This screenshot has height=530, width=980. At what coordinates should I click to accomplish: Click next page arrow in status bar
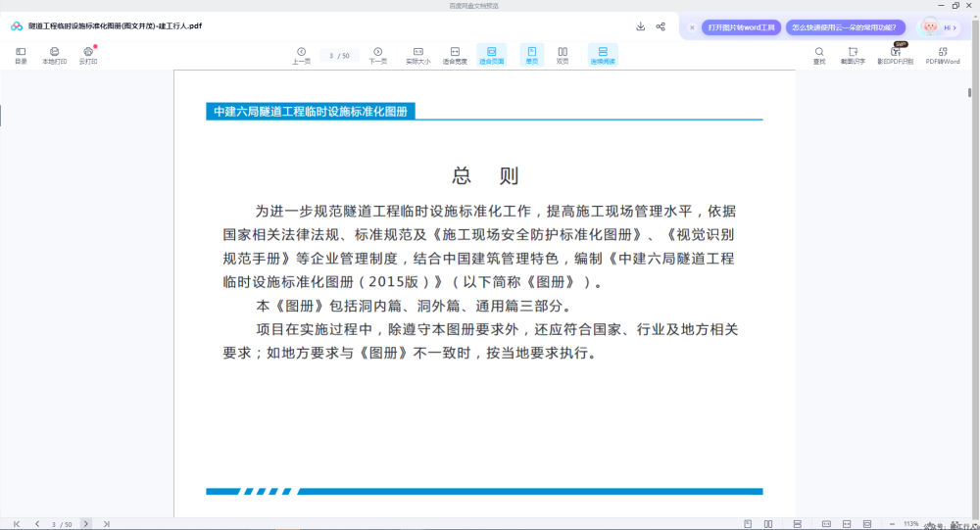pos(85,524)
